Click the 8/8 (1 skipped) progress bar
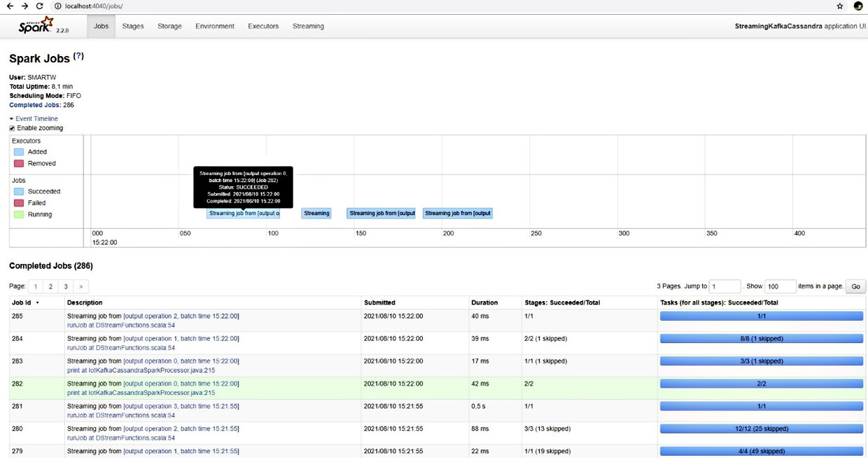 (762, 338)
